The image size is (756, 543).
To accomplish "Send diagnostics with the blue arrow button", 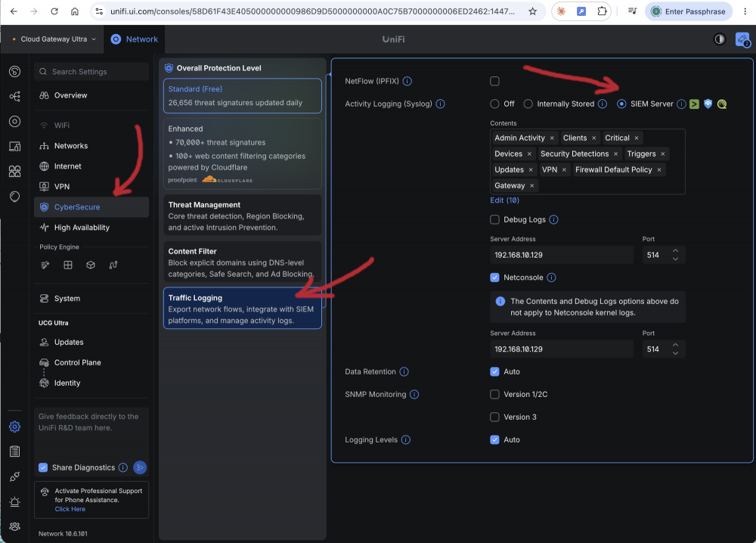I will [x=140, y=467].
